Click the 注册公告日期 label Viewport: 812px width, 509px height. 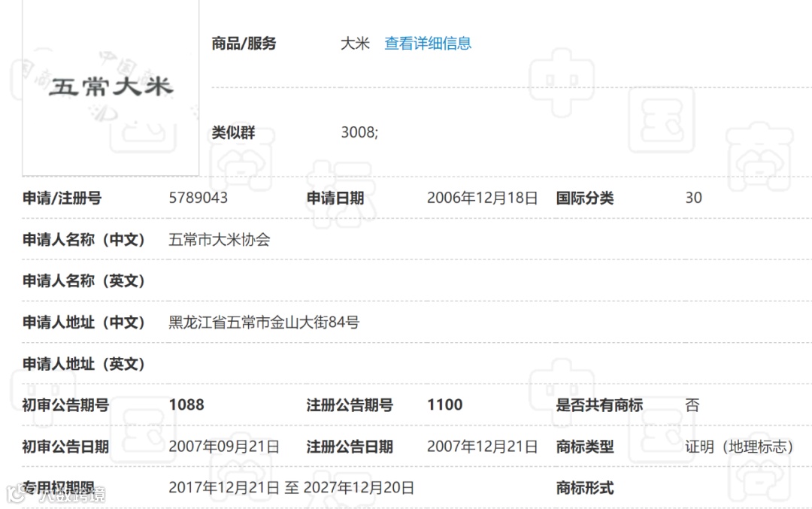click(x=350, y=447)
